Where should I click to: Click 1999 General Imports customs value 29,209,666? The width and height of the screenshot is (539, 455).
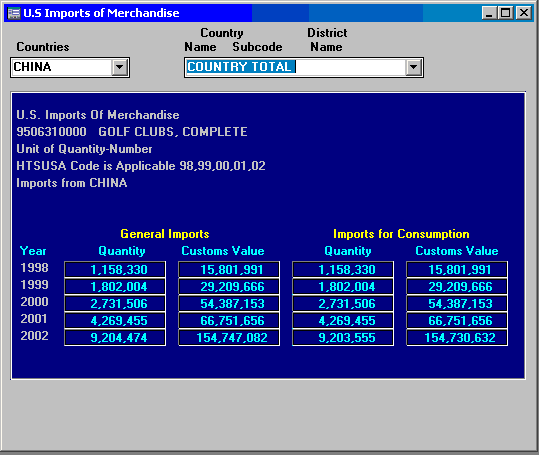(229, 286)
